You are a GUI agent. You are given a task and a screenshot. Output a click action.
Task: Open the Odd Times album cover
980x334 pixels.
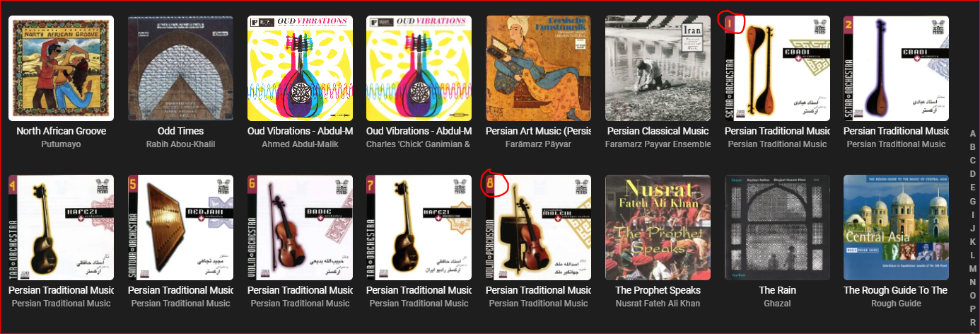180,69
